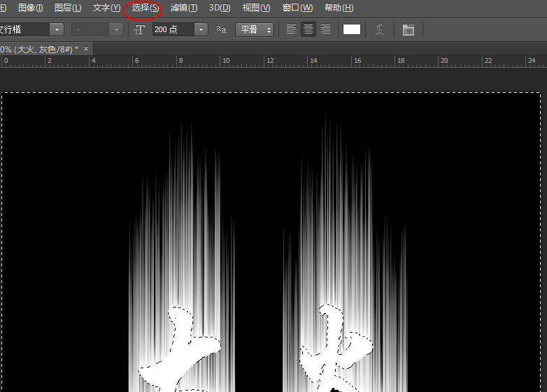547x392 pixels.
Task: Open the 图层(L) menu
Action: [x=68, y=8]
